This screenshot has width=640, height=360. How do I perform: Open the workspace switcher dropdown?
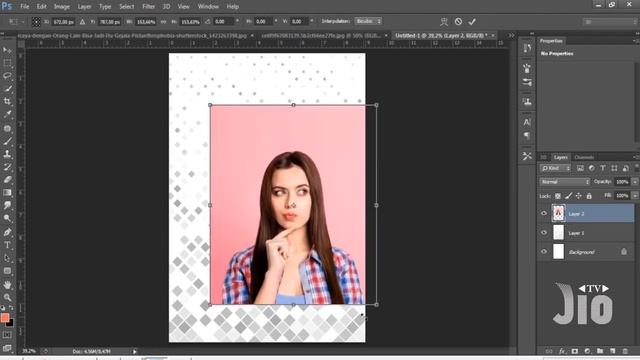pyautogui.click(x=610, y=22)
